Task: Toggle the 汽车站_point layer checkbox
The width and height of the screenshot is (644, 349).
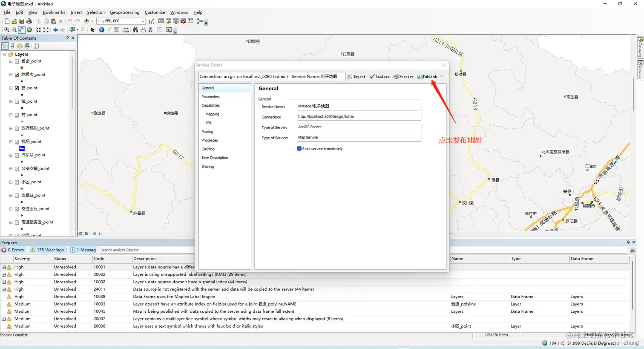Action: (x=17, y=155)
